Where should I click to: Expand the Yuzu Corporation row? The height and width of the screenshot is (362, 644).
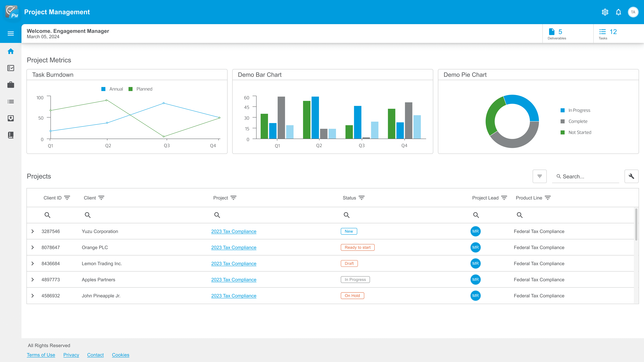pos(33,231)
